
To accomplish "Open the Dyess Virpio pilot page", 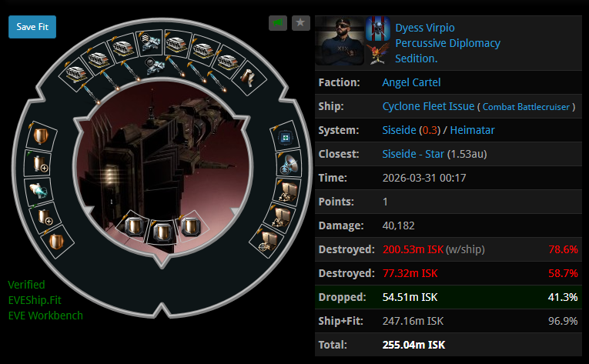I will point(425,28).
